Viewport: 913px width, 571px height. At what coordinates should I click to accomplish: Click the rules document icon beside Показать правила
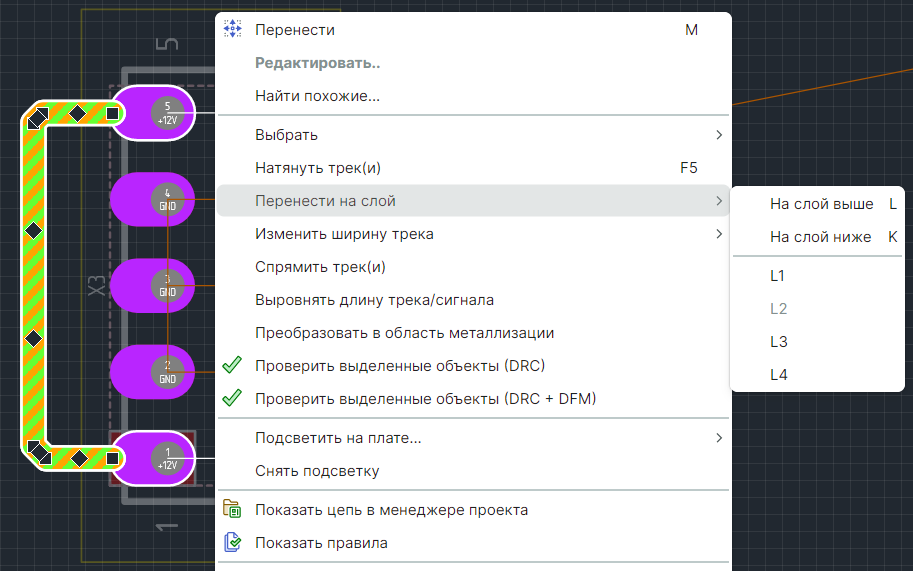point(232,542)
